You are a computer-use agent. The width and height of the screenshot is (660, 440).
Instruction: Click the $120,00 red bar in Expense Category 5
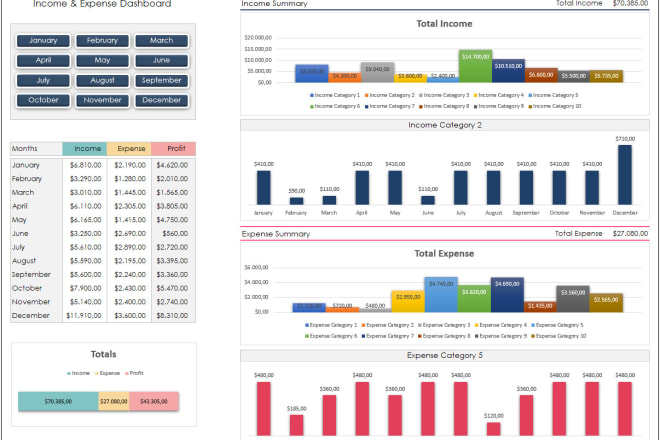click(x=494, y=429)
